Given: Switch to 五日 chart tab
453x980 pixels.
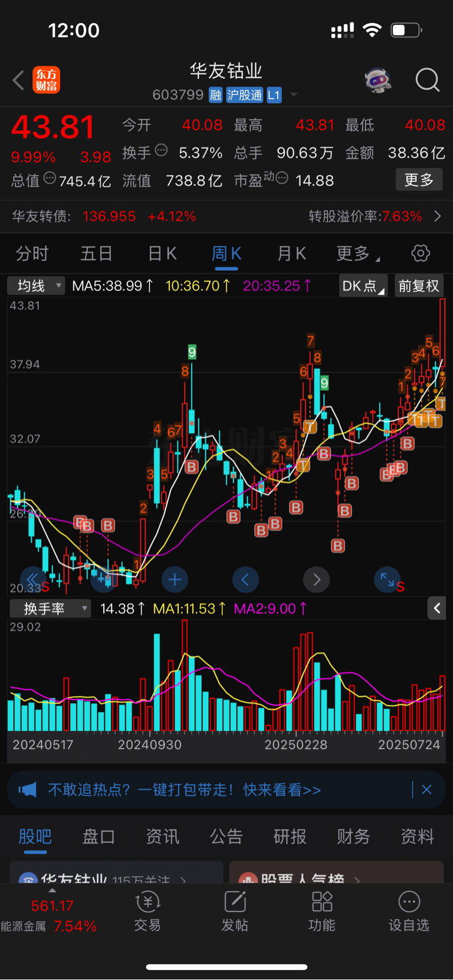Looking at the screenshot, I should [96, 253].
